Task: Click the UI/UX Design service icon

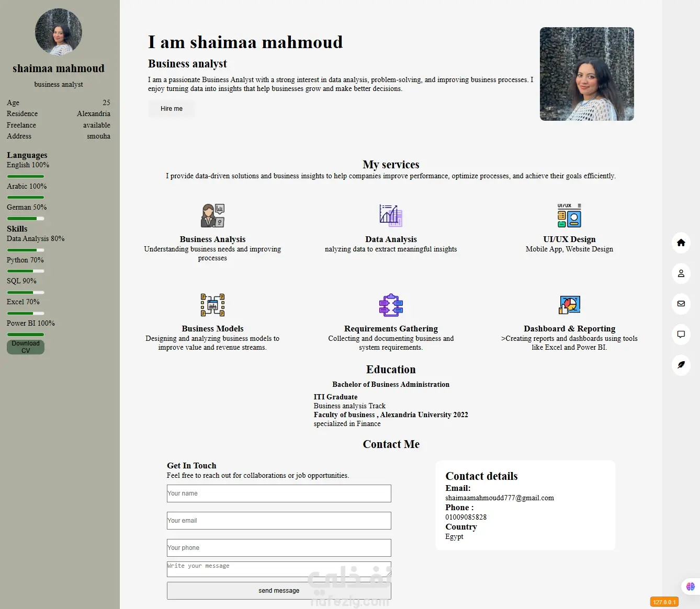Action: 569,215
